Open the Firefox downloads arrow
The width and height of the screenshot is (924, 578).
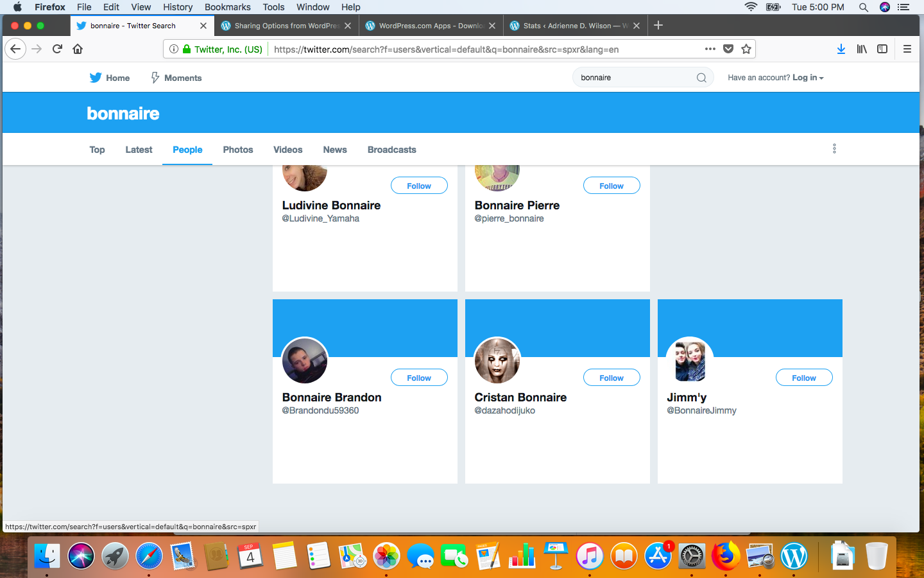pyautogui.click(x=841, y=49)
